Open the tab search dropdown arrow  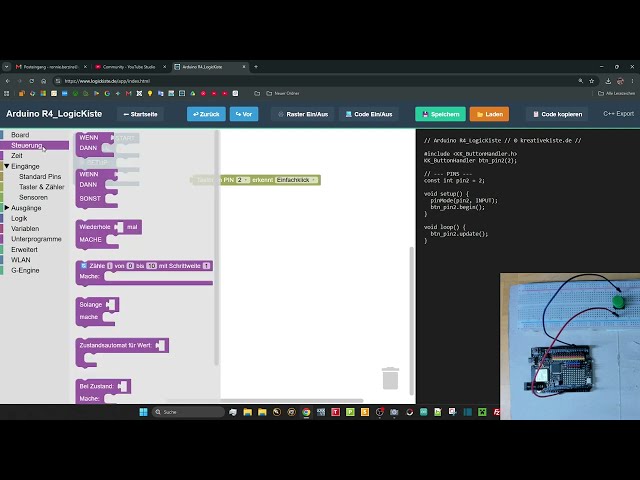point(7,67)
